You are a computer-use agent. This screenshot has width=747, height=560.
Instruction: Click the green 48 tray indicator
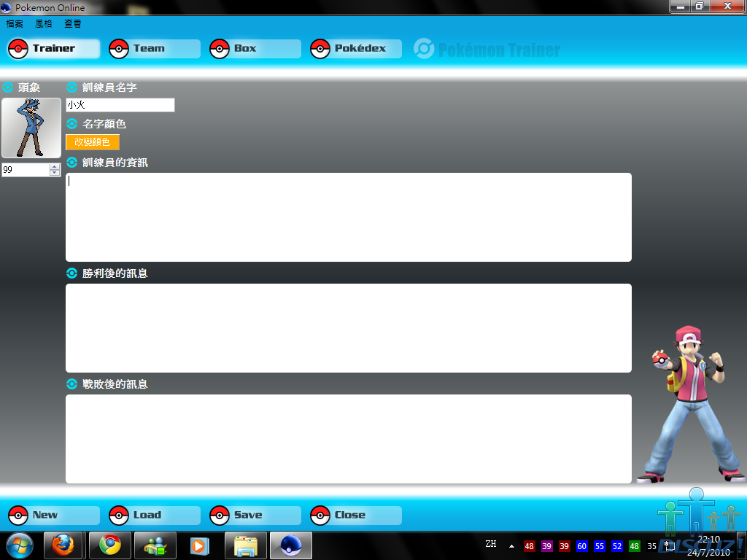[x=634, y=546]
